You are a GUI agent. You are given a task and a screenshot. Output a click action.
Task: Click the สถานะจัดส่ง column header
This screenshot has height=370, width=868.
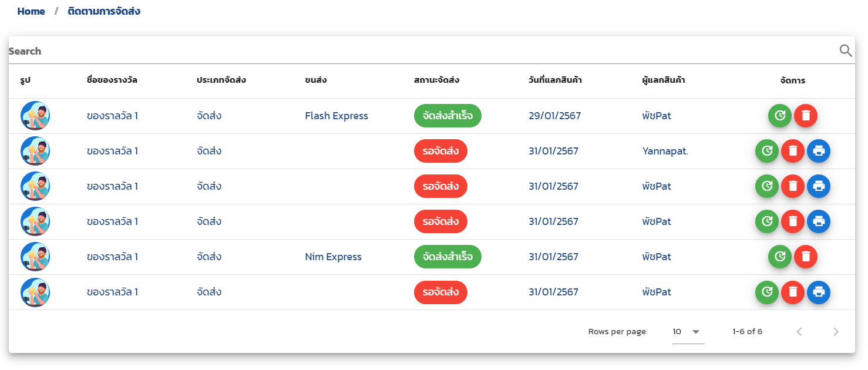(436, 80)
